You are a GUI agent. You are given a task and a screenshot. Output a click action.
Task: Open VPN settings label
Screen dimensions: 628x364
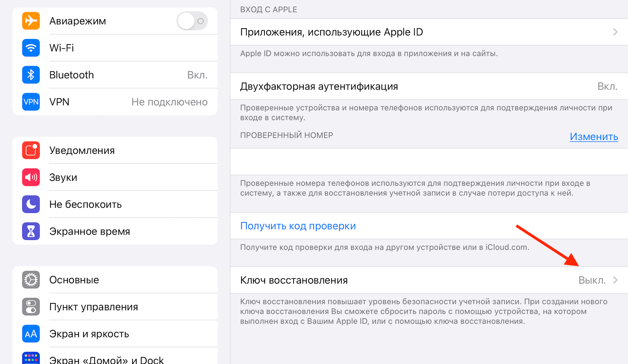point(59,102)
